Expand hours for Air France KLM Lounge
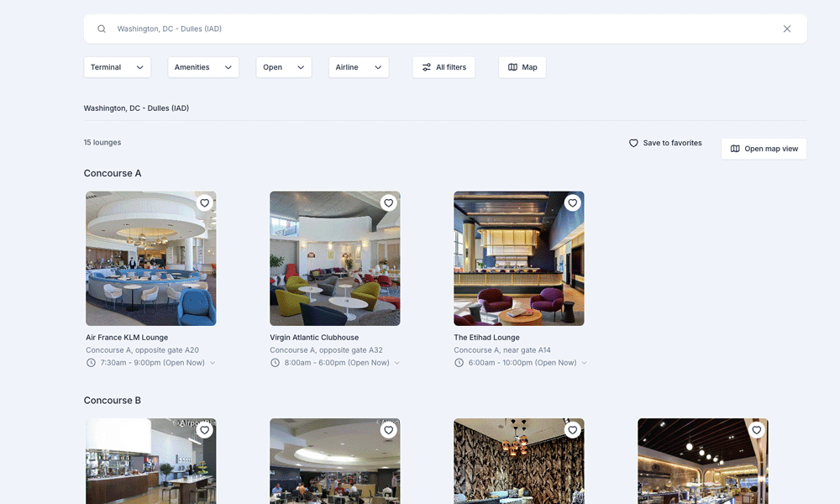This screenshot has width=840, height=504. (213, 363)
